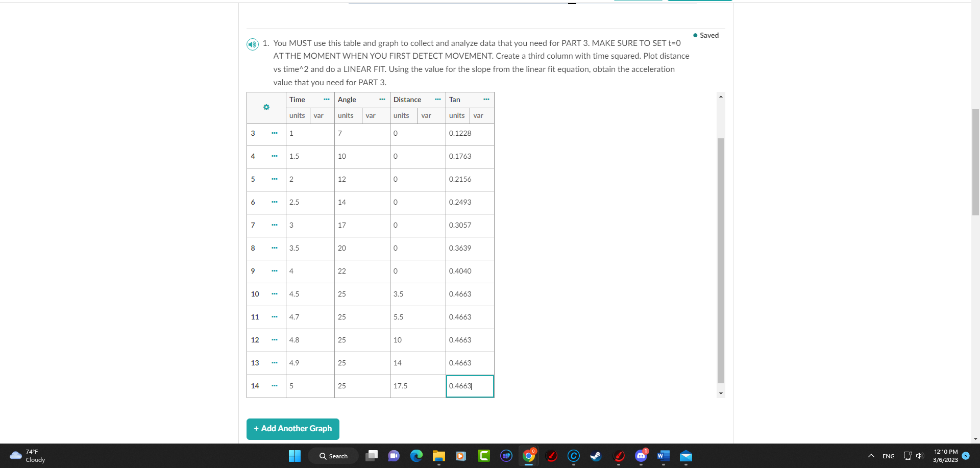
Task: Open row 10 options menu
Action: pyautogui.click(x=275, y=294)
